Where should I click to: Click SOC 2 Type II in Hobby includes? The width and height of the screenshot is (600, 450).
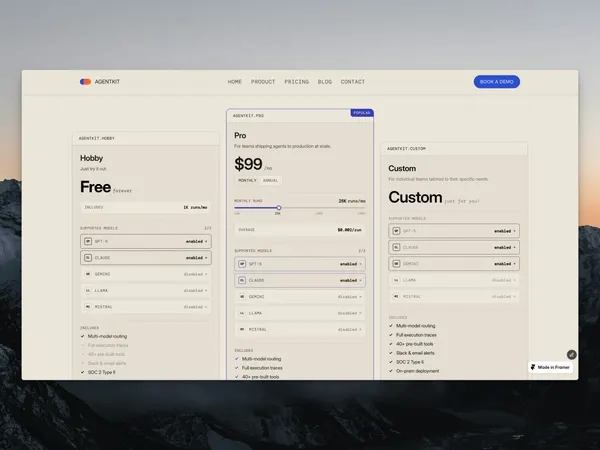(101, 372)
